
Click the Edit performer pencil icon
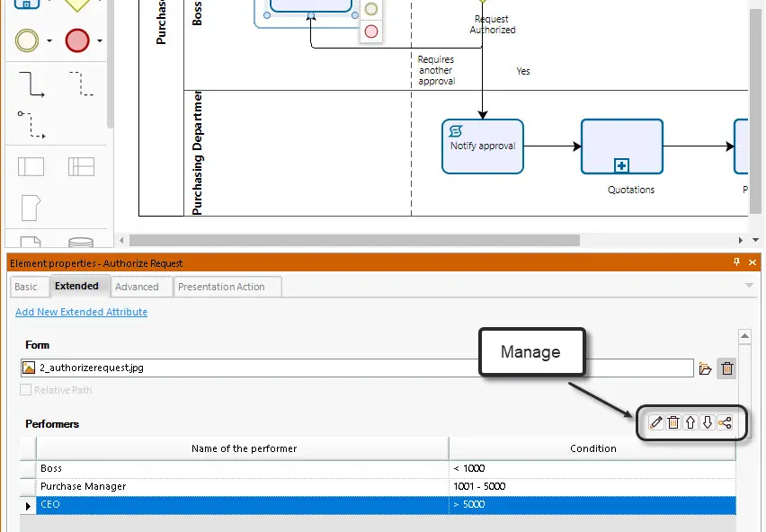(656, 422)
